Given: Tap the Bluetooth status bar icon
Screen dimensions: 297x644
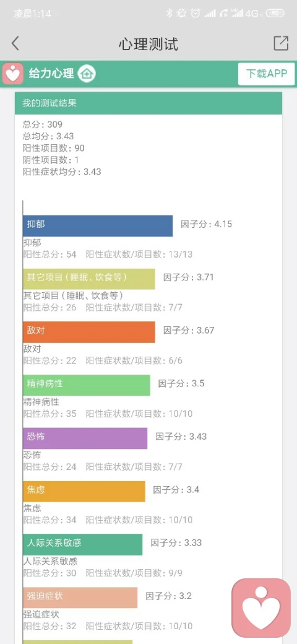Looking at the screenshot, I should click(x=169, y=14).
